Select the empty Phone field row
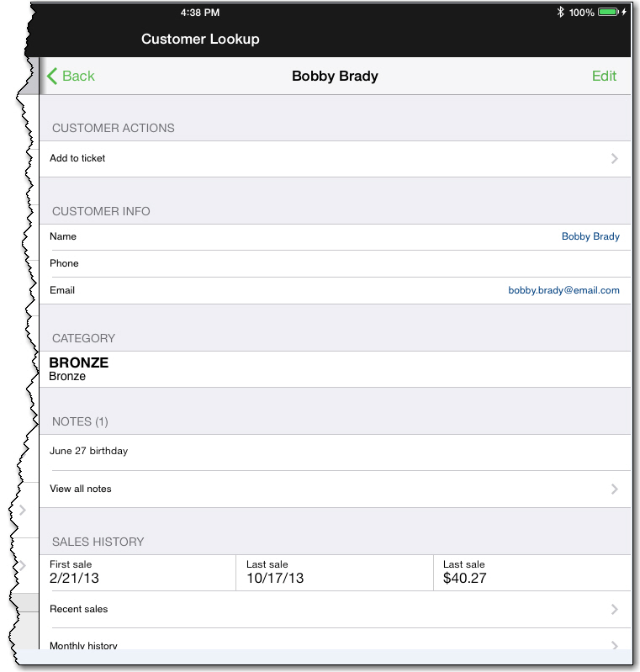The image size is (640, 672). (x=336, y=263)
